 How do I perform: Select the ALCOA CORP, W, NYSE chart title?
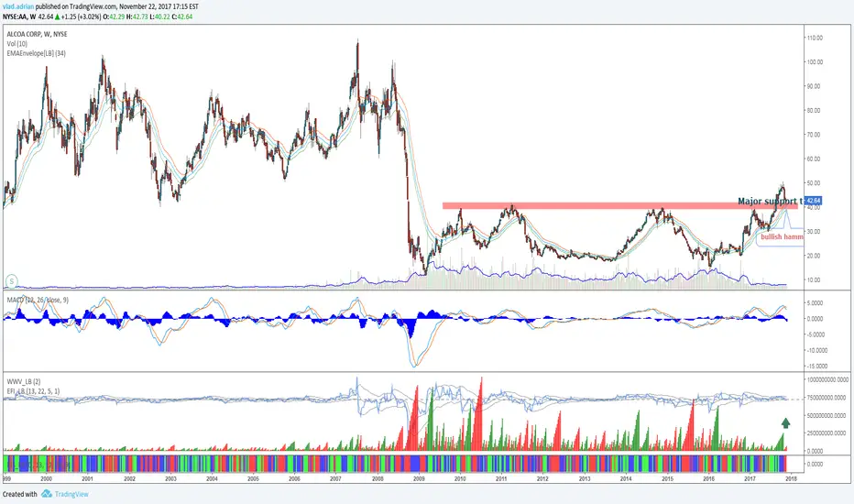click(x=37, y=34)
